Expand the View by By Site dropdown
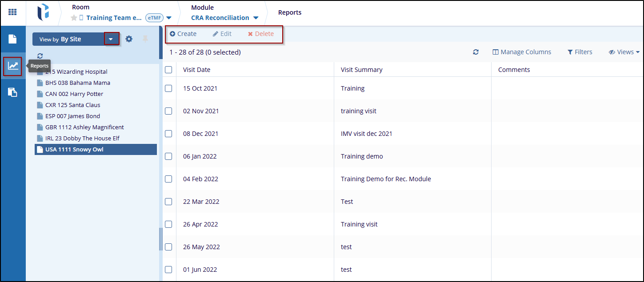The width and height of the screenshot is (644, 282). point(111,39)
